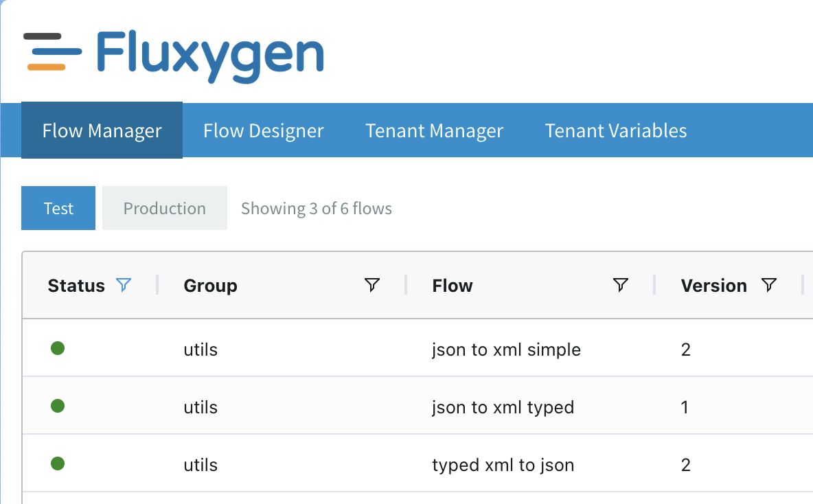Image resolution: width=813 pixels, height=504 pixels.
Task: Open the Version column filter icon
Action: (x=769, y=285)
